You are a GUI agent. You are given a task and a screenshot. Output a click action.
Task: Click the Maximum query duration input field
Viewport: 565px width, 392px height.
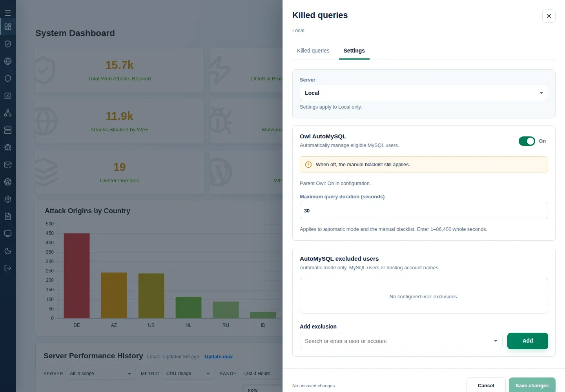[x=424, y=211]
